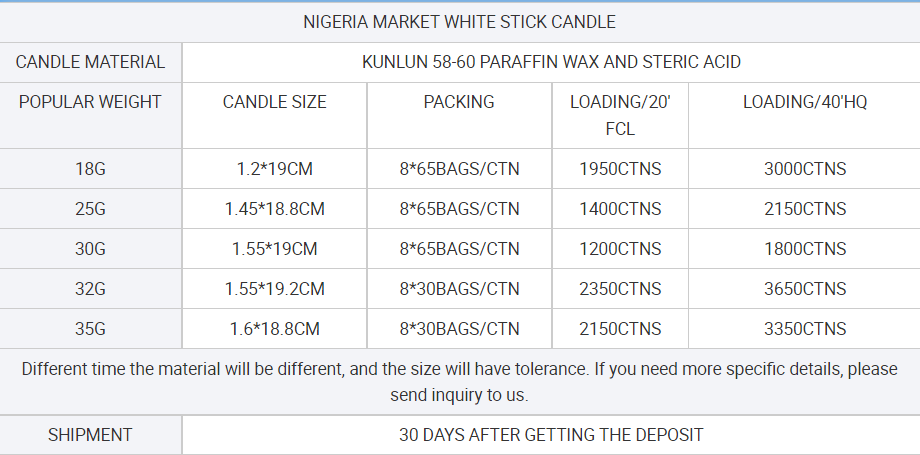Select the 30 DAYS AFTER GETTING THE DEPOSIT cell

[x=551, y=435]
